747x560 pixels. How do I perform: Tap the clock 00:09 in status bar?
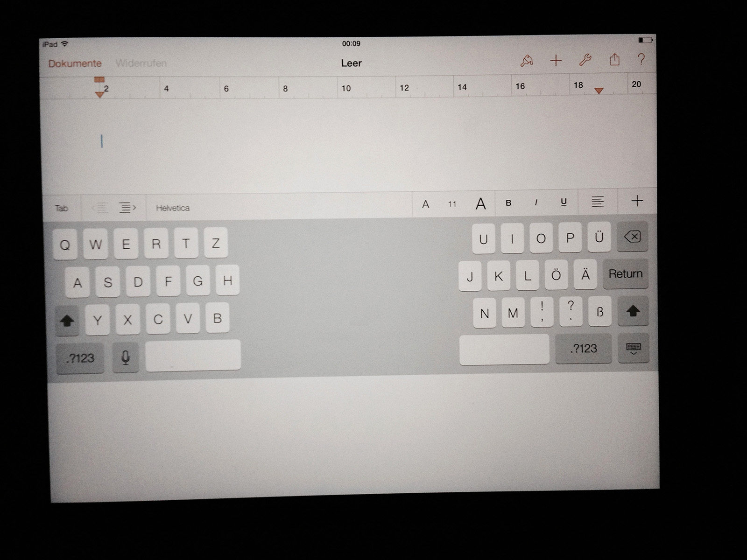pos(351,43)
